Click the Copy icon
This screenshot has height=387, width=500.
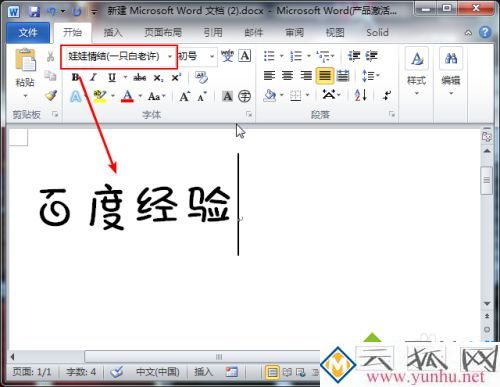coord(51,76)
